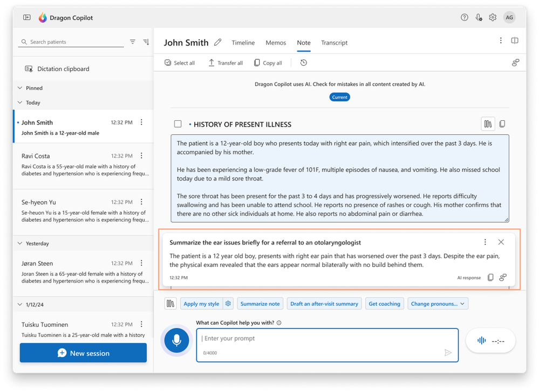539x392 pixels.
Task: Open the prompt library icon button
Action: click(x=170, y=304)
